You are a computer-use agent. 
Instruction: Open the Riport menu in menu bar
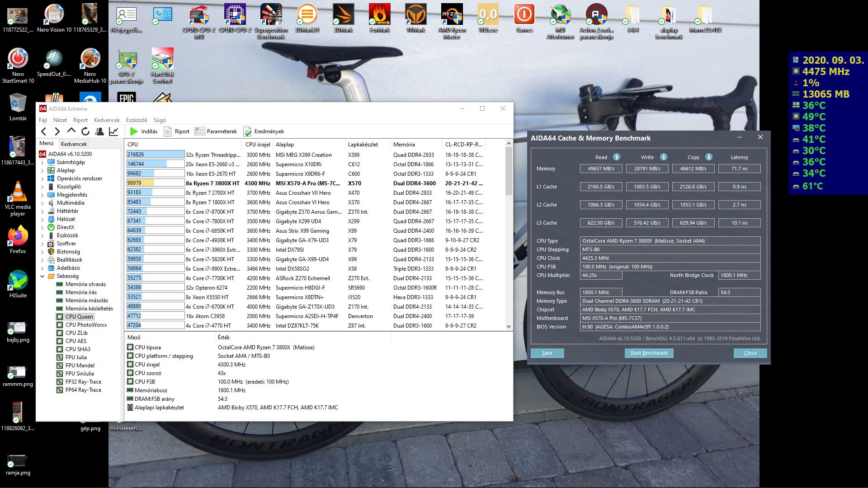point(80,120)
